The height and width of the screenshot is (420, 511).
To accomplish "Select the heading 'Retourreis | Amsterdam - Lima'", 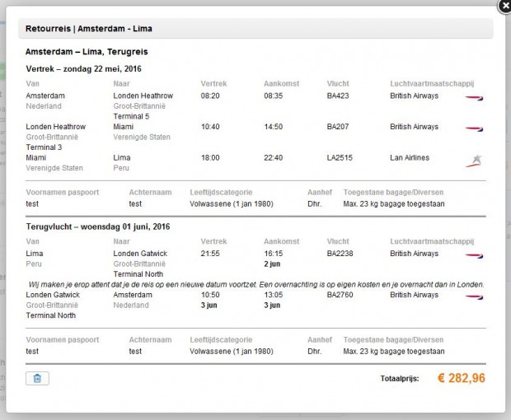I will 89,29.
